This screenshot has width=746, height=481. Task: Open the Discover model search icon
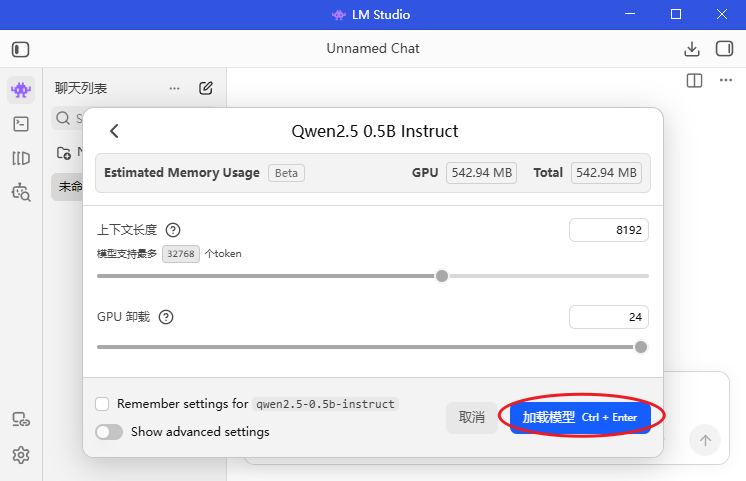click(x=21, y=192)
